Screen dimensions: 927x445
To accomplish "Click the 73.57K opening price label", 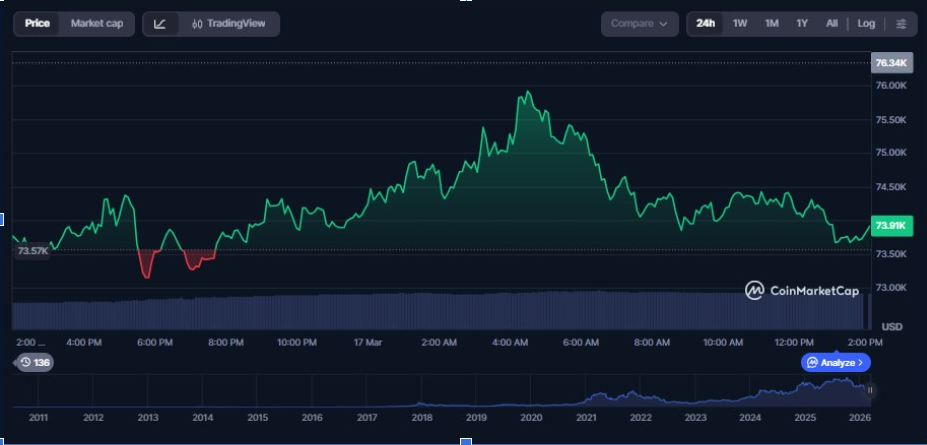I will point(33,251).
